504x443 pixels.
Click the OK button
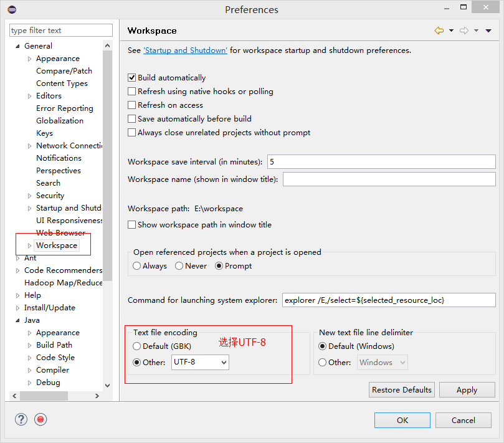402,420
